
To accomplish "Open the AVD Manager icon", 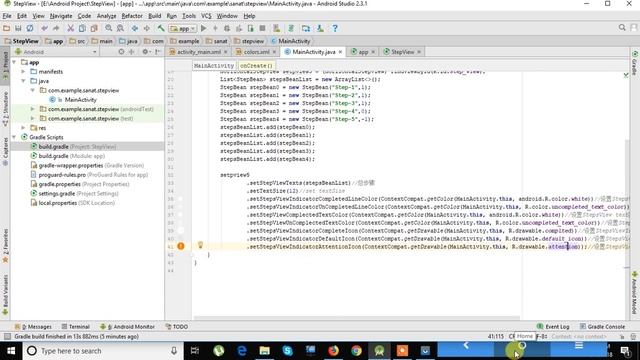I will point(277,29).
